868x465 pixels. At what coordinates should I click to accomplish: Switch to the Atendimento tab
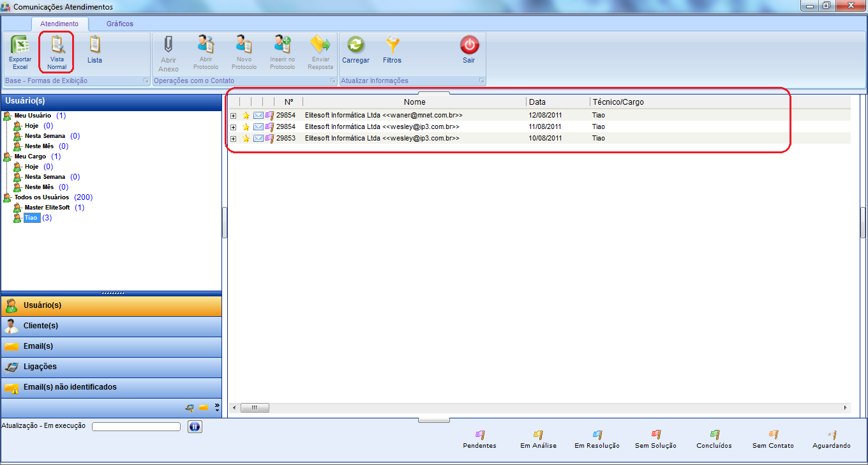pyautogui.click(x=59, y=24)
